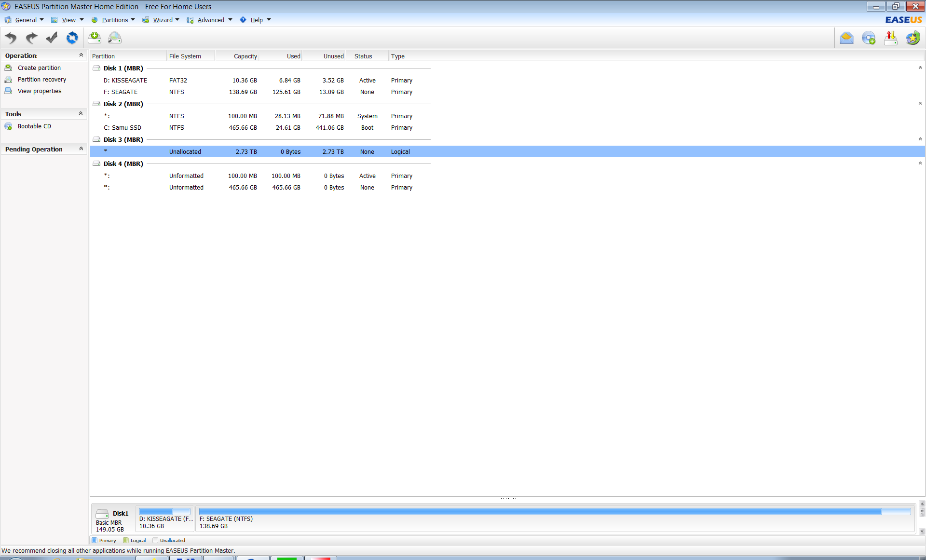Click the star globe upgrade icon
926x560 pixels.
(x=913, y=38)
